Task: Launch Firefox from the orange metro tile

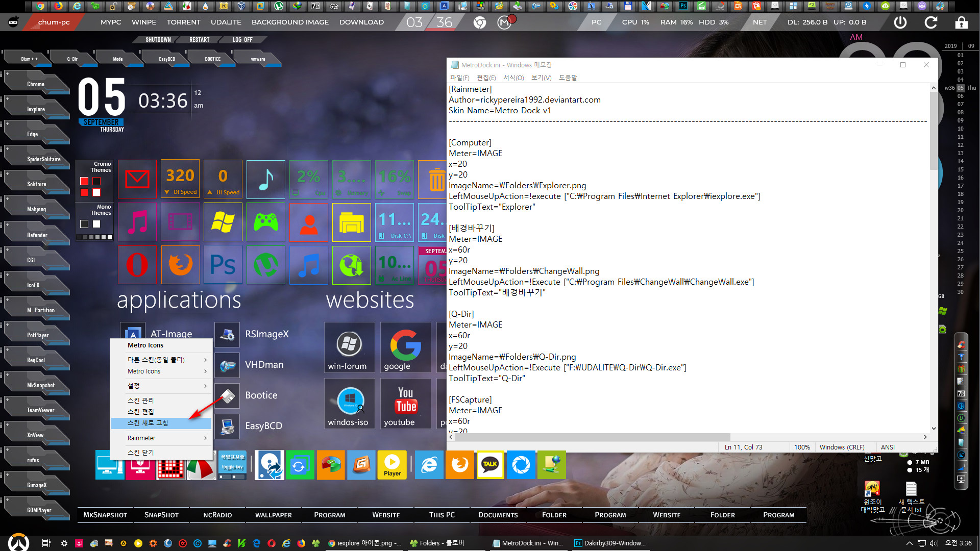Action: click(180, 265)
